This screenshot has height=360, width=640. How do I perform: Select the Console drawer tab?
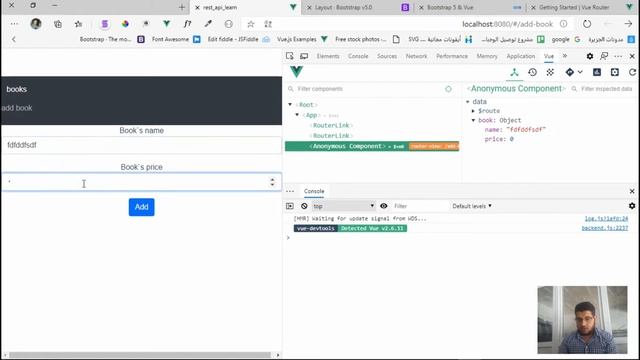(314, 191)
